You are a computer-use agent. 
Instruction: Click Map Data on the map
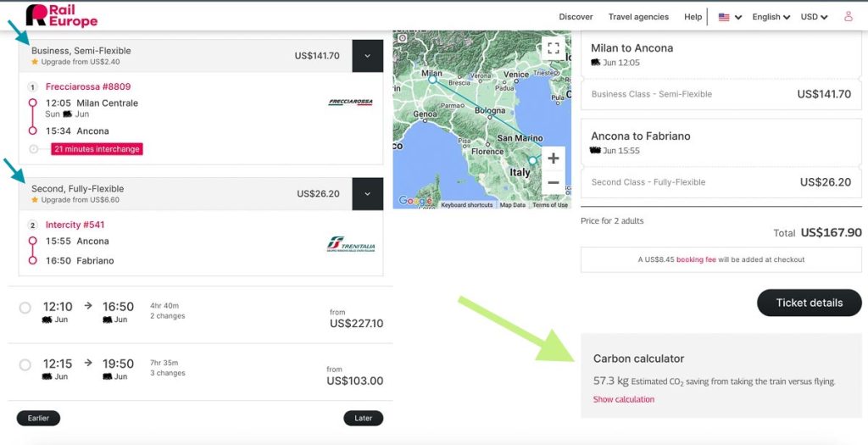tap(513, 205)
